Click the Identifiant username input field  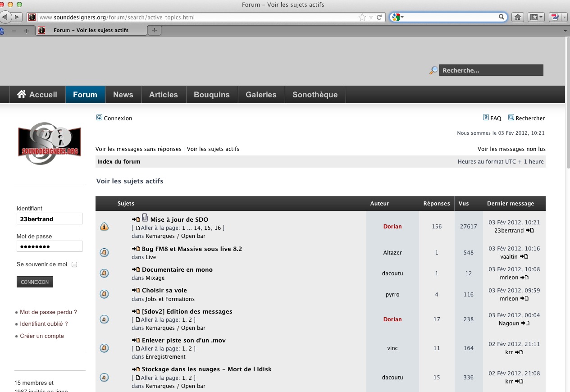pyautogui.click(x=50, y=219)
